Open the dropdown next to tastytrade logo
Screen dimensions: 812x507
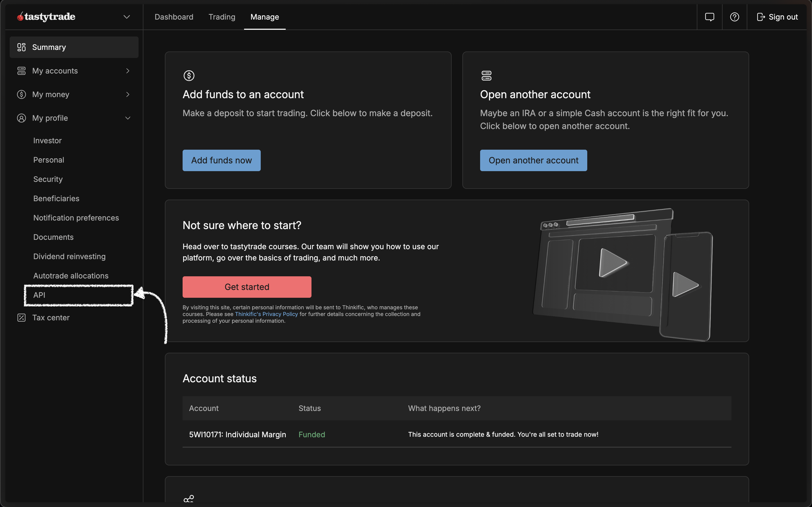[x=126, y=16]
